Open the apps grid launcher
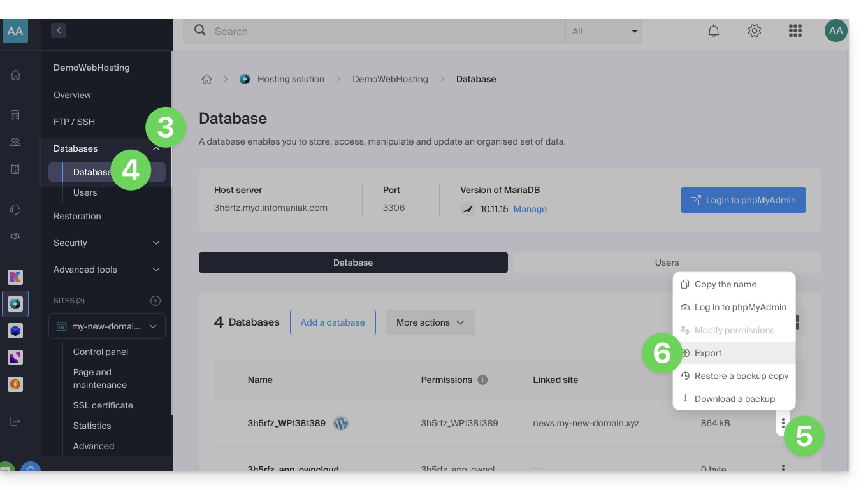The width and height of the screenshot is (868, 490). 795,31
